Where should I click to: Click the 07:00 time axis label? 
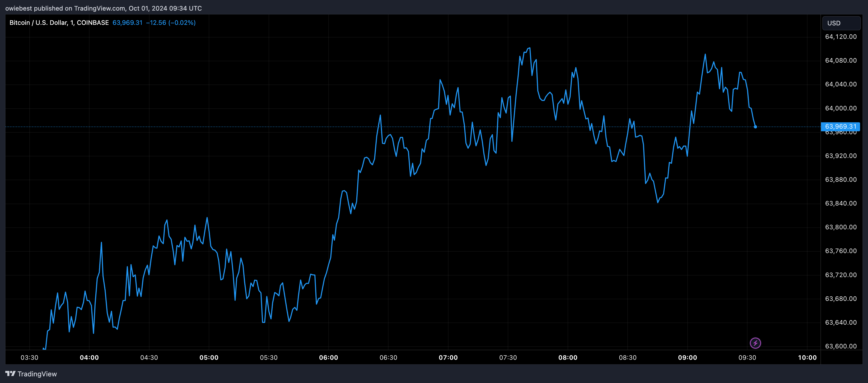[x=448, y=358]
